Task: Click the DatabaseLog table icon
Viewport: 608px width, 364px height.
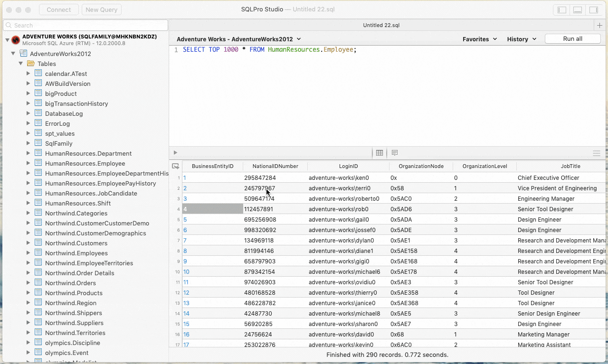Action: (38, 113)
